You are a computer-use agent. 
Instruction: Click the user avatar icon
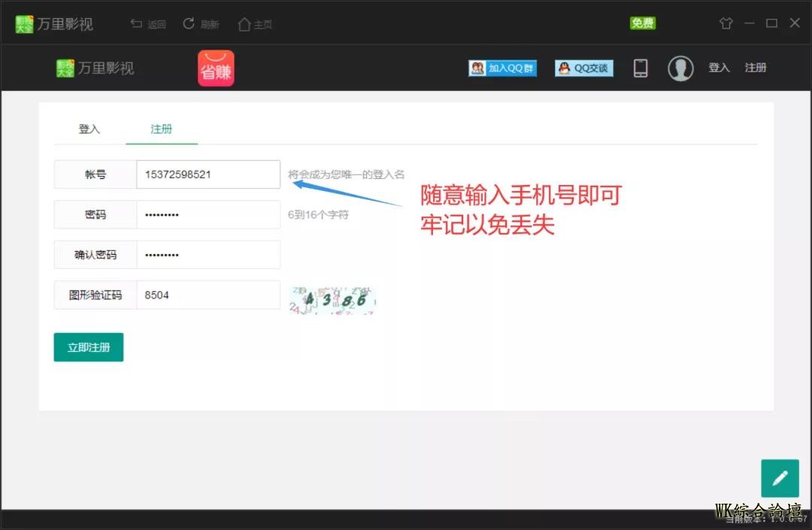[x=680, y=68]
